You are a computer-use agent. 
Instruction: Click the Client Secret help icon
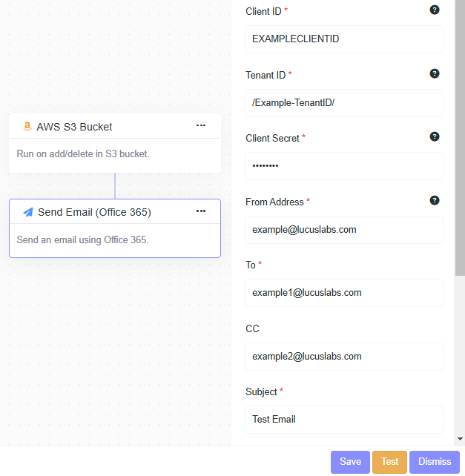coord(435,136)
